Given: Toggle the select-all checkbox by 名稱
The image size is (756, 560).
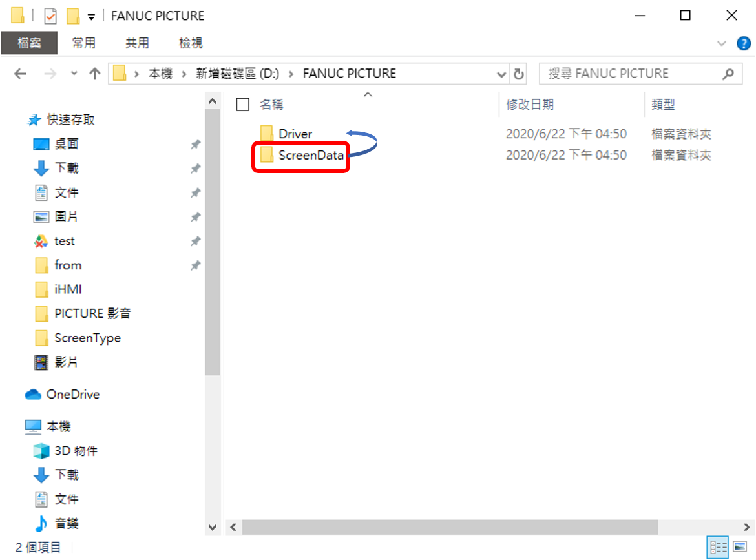Looking at the screenshot, I should click(x=243, y=104).
